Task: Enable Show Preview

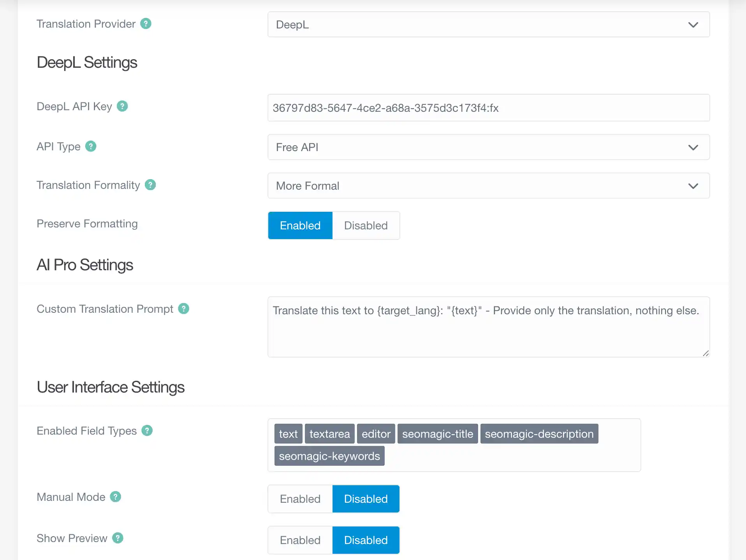Action: click(300, 540)
